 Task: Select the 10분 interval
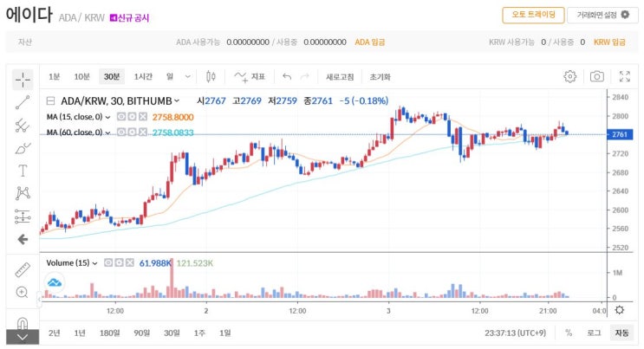tap(81, 77)
